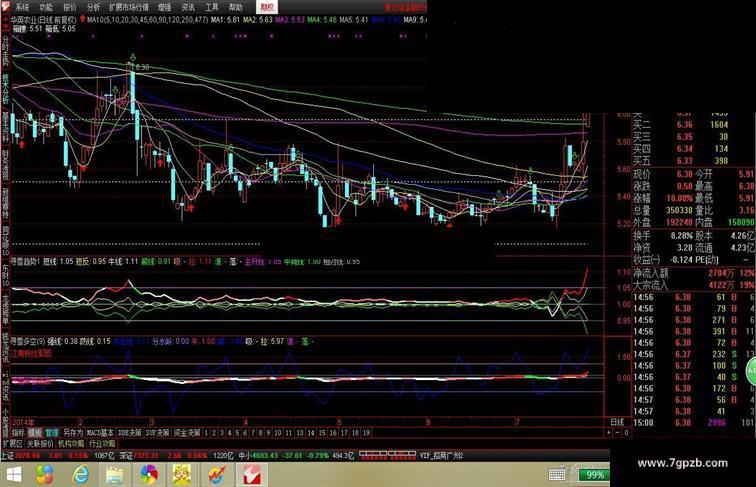Select template number 19
Image resolution: width=756 pixels, height=487 pixels.
pyautogui.click(x=366, y=433)
